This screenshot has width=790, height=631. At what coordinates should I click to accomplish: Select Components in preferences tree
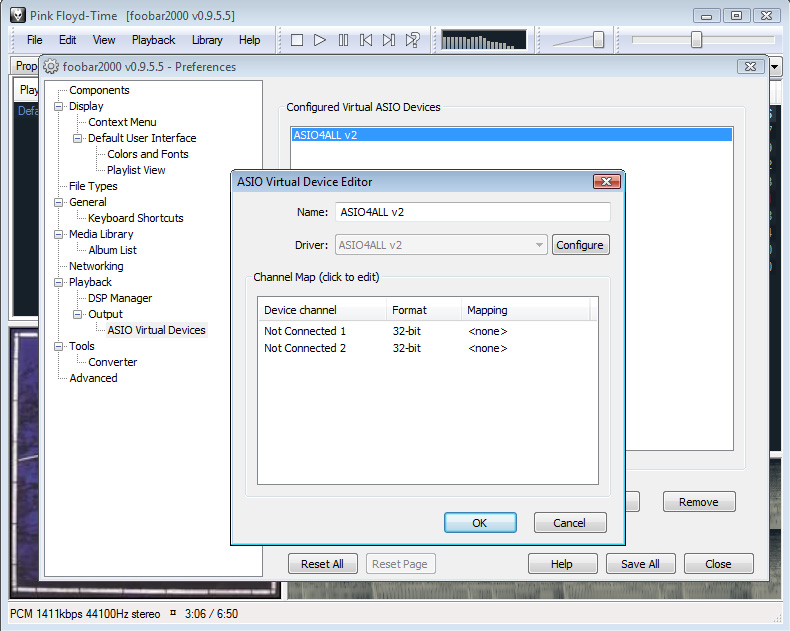(x=99, y=90)
